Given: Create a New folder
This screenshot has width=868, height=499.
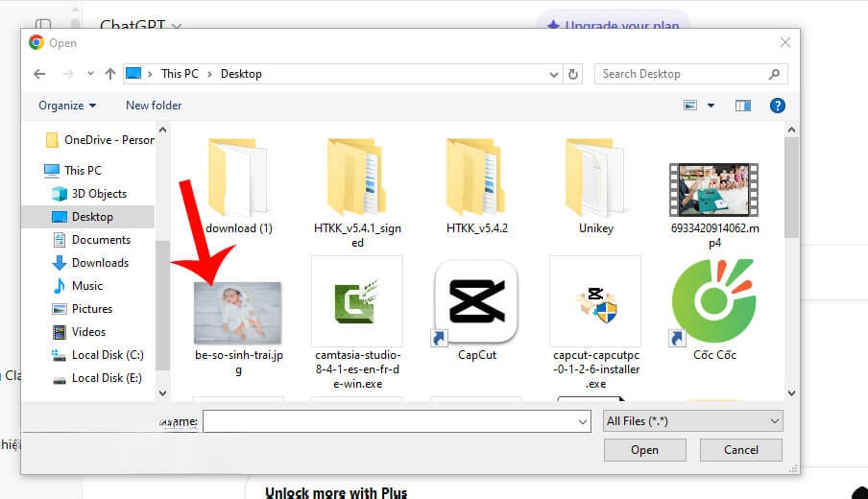Looking at the screenshot, I should pos(154,106).
